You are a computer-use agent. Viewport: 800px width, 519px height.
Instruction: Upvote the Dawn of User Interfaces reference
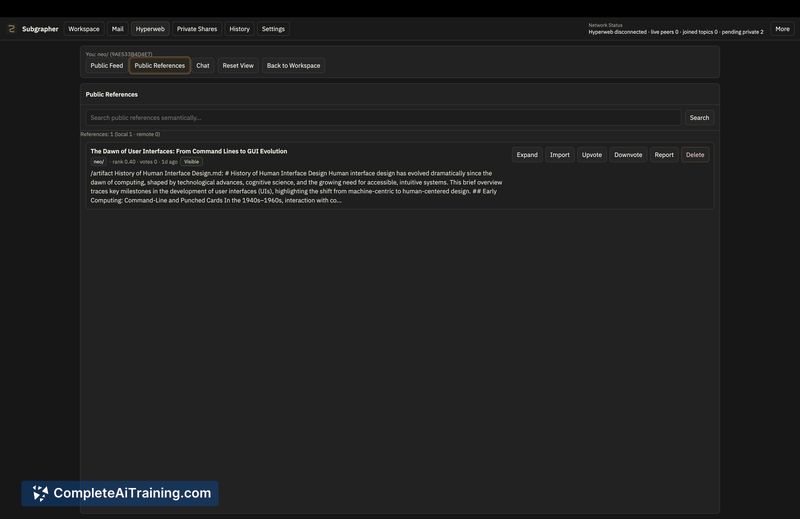[x=591, y=155]
